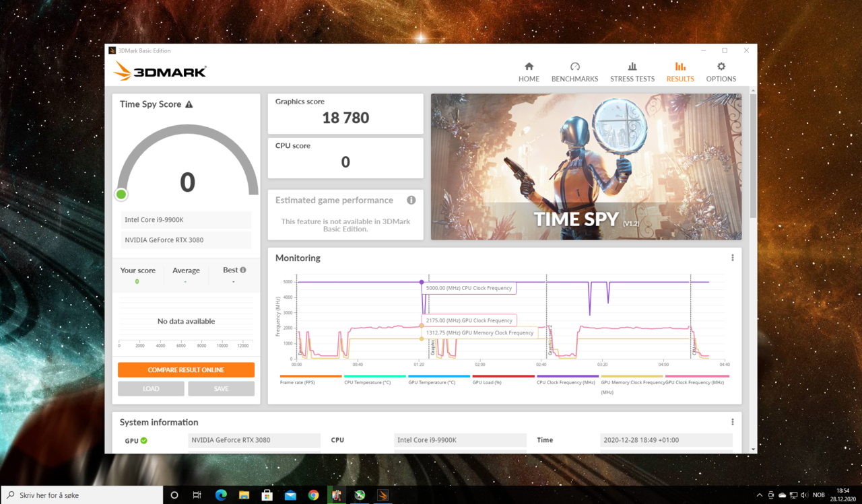This screenshot has height=504, width=862.
Task: Open the System information three-dot menu
Action: (733, 422)
